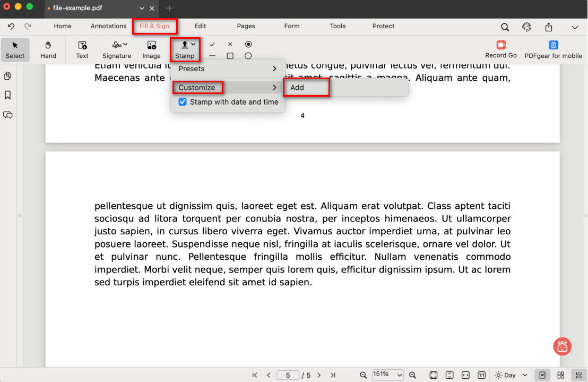Select the Hand tool

click(x=48, y=49)
